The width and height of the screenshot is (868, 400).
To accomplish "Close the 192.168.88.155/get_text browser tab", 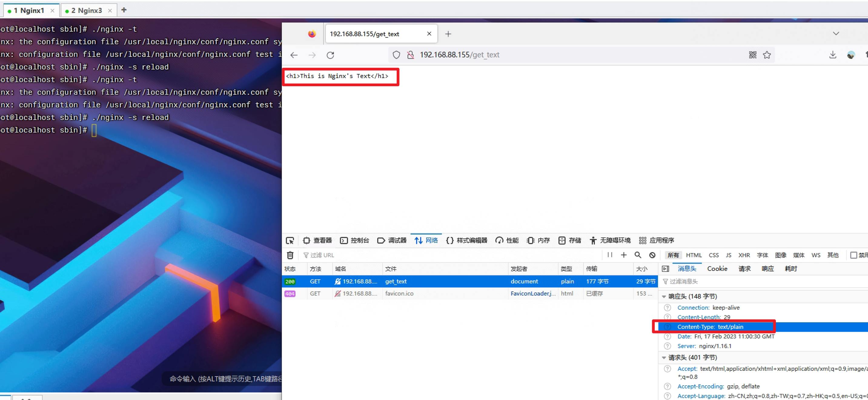I will tap(429, 34).
